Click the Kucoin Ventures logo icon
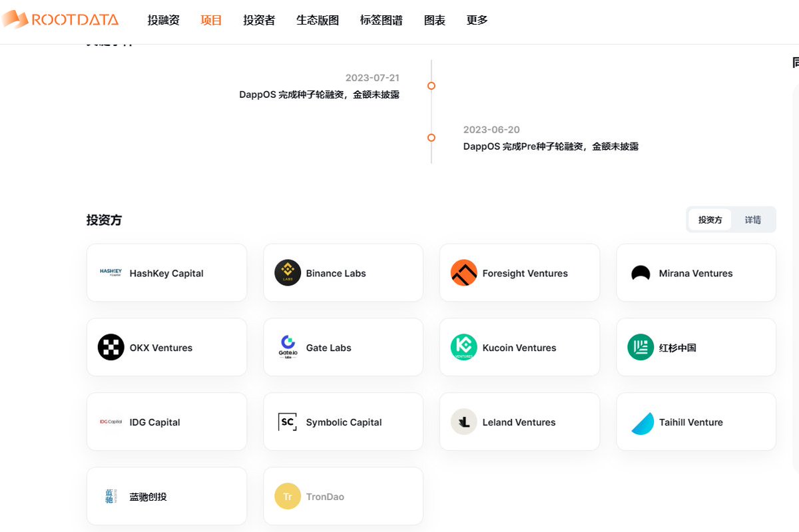This screenshot has height=532, width=799. coord(464,348)
